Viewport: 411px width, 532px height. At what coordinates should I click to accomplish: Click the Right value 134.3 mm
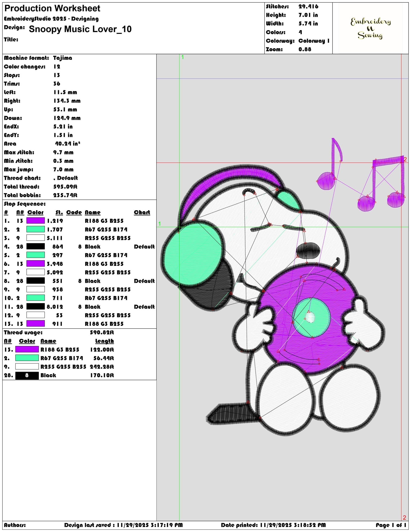pos(67,101)
